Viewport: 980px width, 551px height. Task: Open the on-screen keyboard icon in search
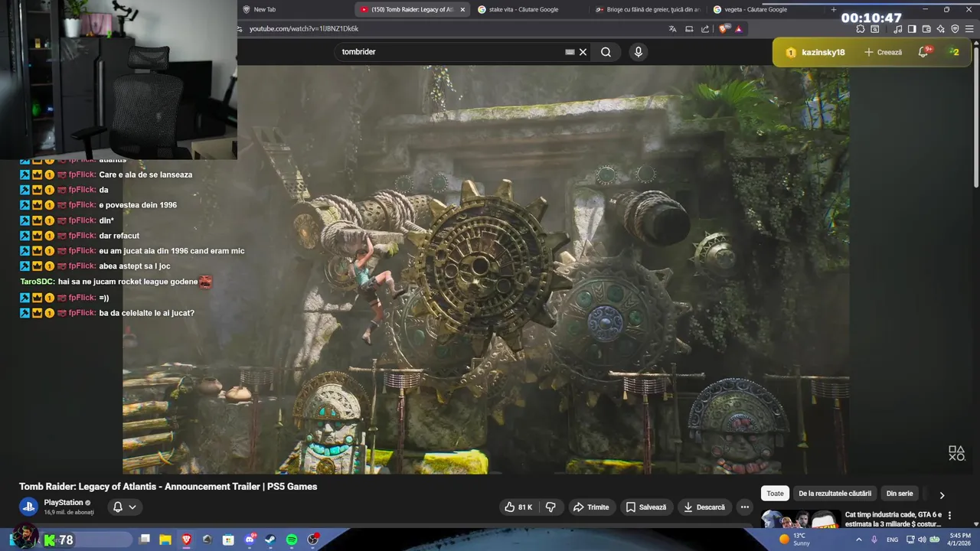570,52
